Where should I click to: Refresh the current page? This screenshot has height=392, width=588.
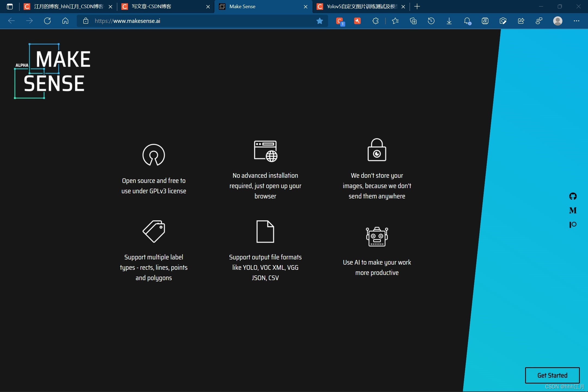pos(47,21)
